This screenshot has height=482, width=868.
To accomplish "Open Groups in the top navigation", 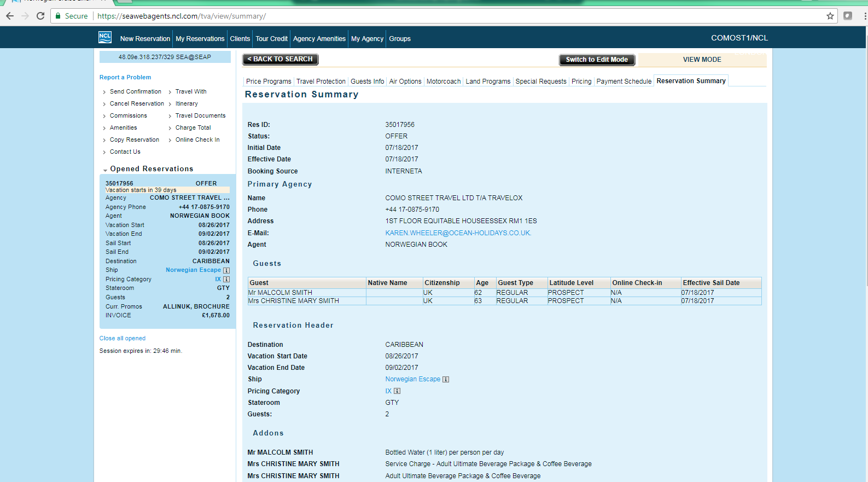I will tap(400, 39).
